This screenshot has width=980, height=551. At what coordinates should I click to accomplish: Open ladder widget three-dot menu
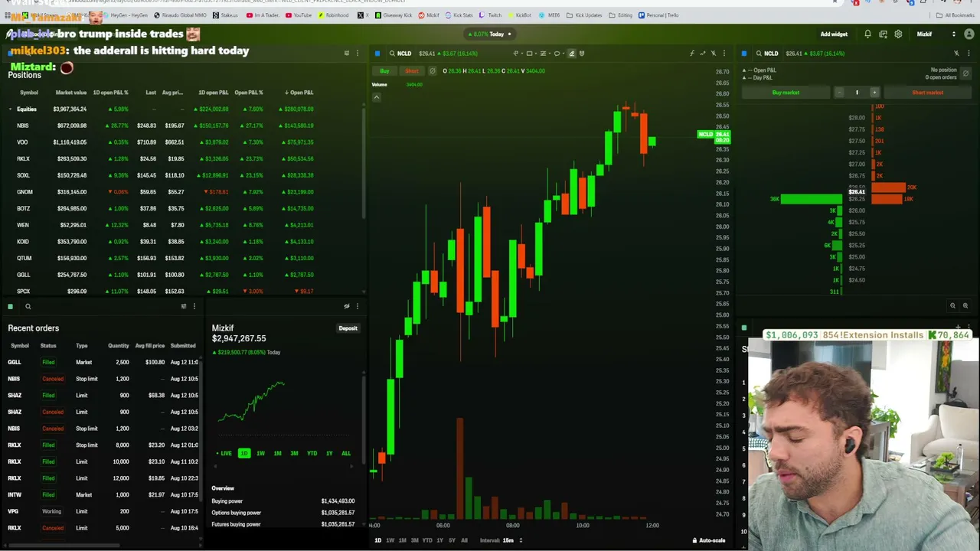pos(967,54)
